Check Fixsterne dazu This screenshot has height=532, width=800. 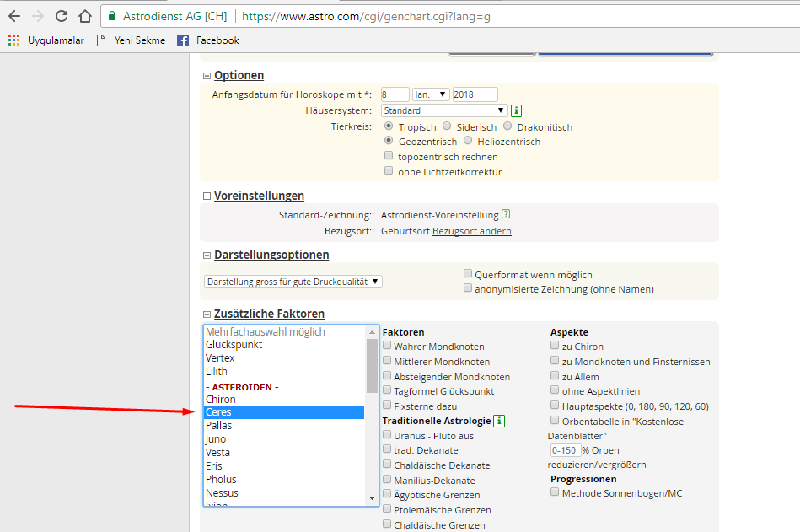387,406
